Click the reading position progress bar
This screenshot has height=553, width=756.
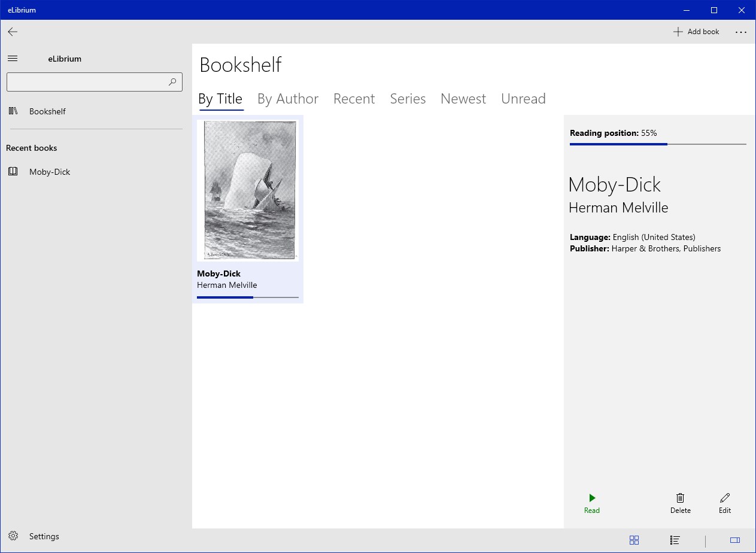[658, 144]
